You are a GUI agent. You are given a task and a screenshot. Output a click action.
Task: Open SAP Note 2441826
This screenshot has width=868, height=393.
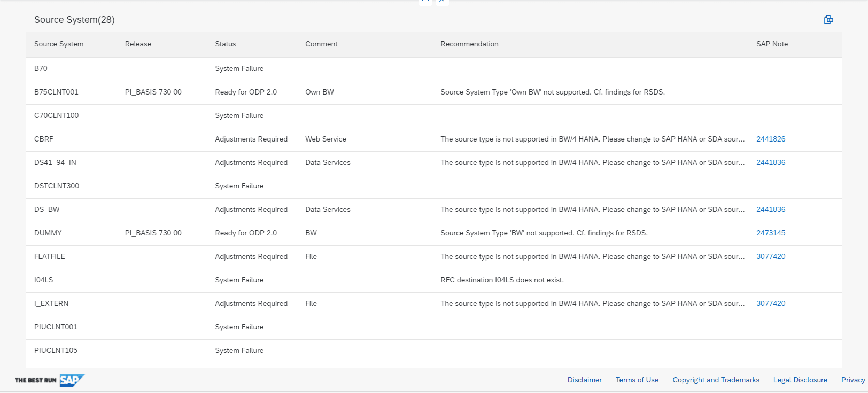(770, 139)
